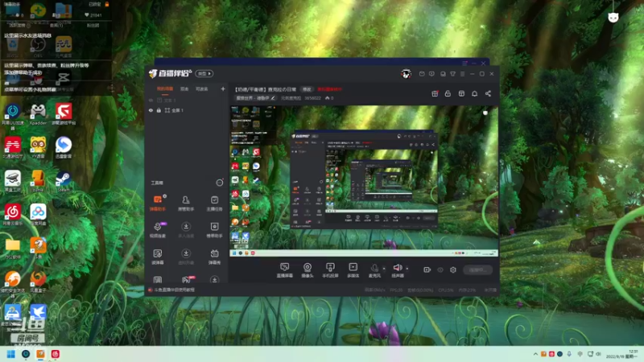Expand speaker options arrow
The height and width of the screenshot is (362, 644).
pos(407,269)
